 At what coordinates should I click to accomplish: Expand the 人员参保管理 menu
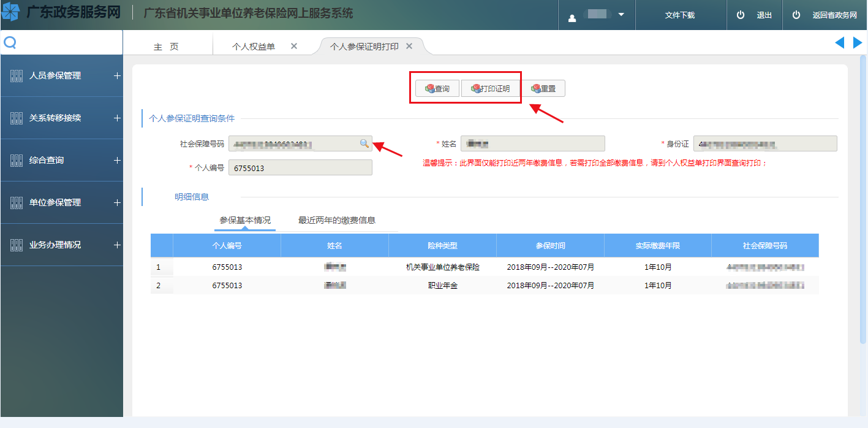point(117,76)
